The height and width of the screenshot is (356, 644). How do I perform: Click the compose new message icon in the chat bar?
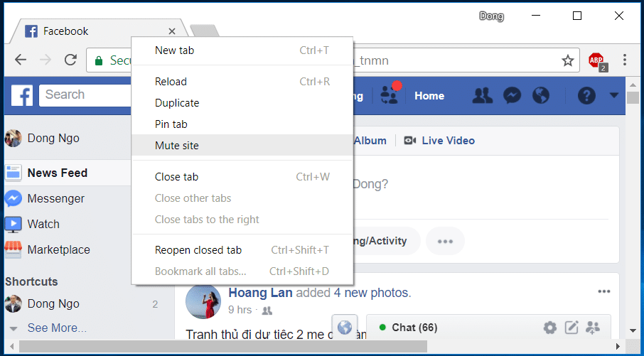(x=571, y=328)
